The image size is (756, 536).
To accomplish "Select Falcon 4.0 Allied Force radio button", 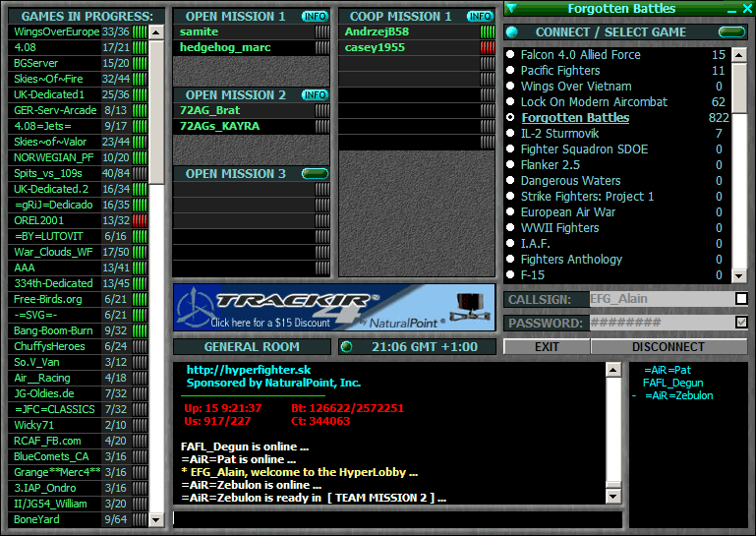I will [x=510, y=54].
